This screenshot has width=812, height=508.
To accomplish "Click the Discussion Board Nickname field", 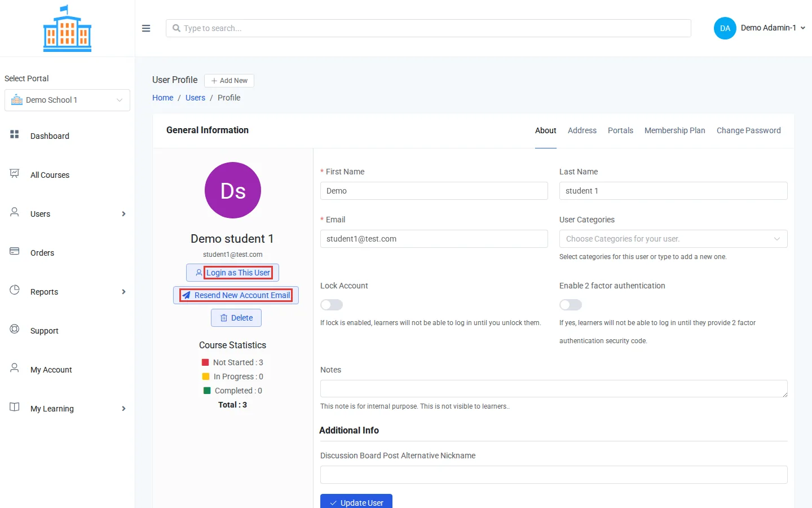I will point(554,475).
